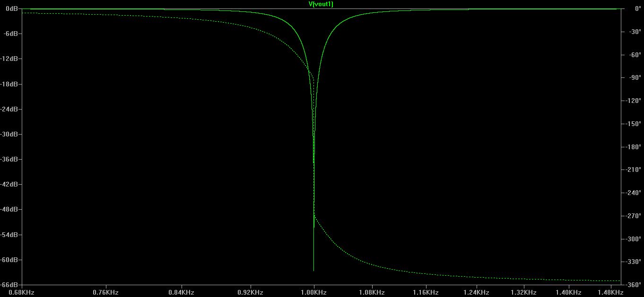Click the 0.84KHz frequency axis label
This screenshot has height=297, width=644.
tap(182, 293)
